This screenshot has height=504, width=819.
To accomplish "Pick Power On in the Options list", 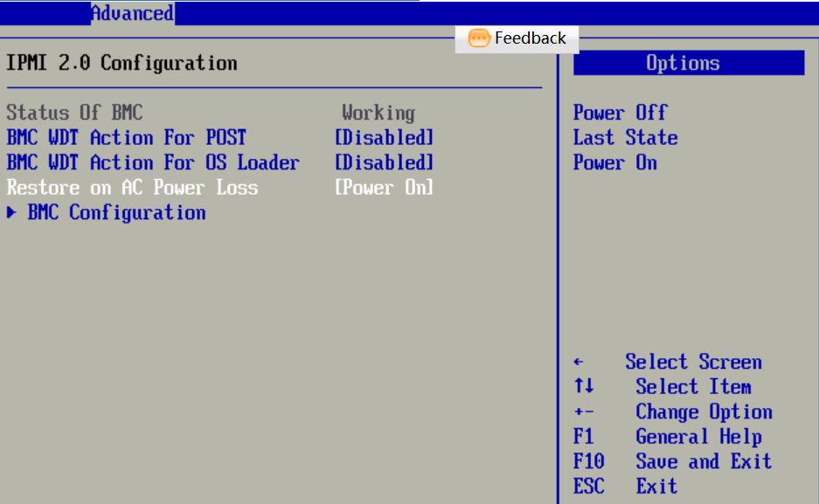I will coord(614,163).
